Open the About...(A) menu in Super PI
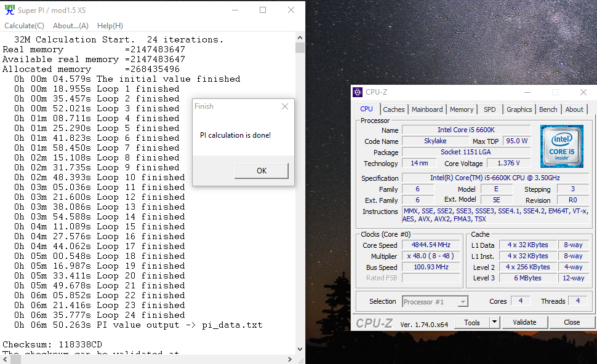This screenshot has width=597, height=364. (x=71, y=25)
